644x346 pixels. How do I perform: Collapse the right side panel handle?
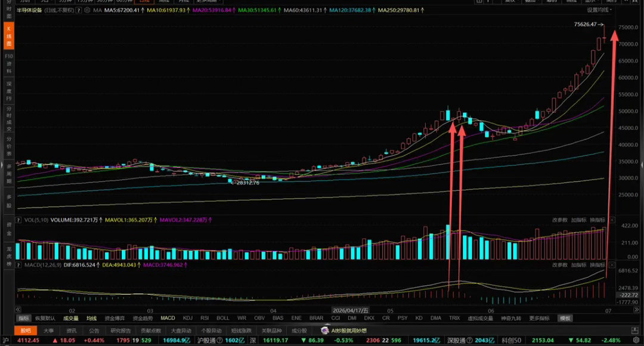[x=642, y=166]
